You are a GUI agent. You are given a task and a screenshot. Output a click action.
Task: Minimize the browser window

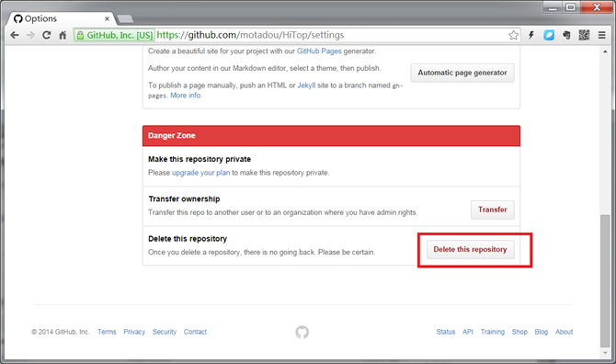point(553,7)
